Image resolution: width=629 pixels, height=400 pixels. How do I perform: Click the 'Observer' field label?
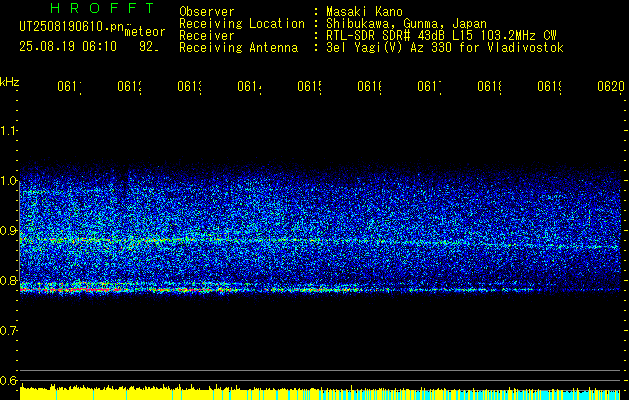pos(207,12)
